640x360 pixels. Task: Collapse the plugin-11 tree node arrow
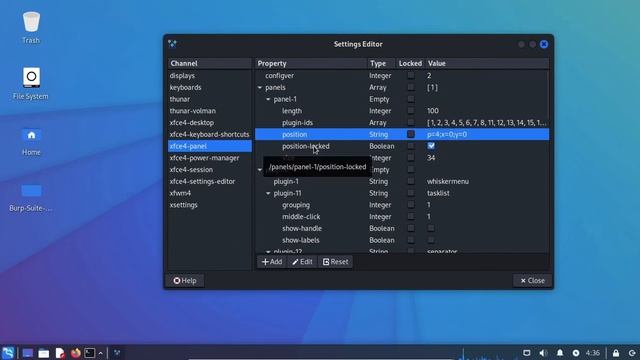268,193
